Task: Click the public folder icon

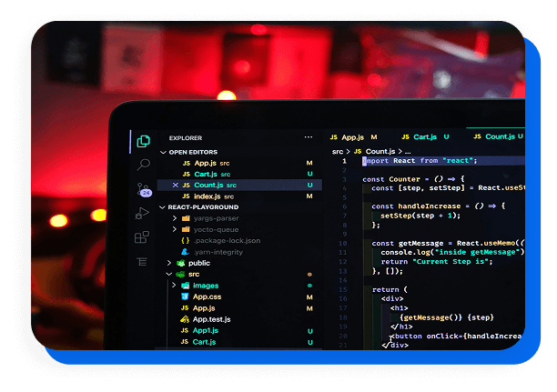Action: point(181,263)
